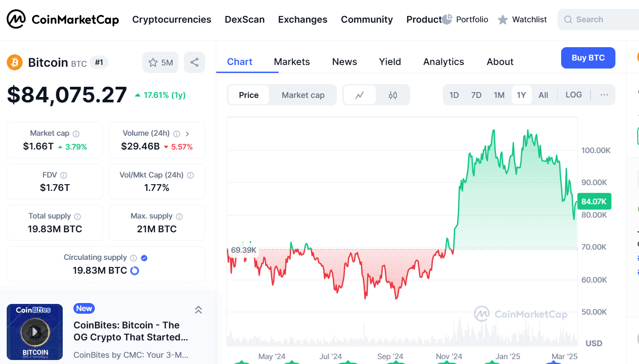
Task: Switch to the candlestick chart icon
Action: point(392,95)
